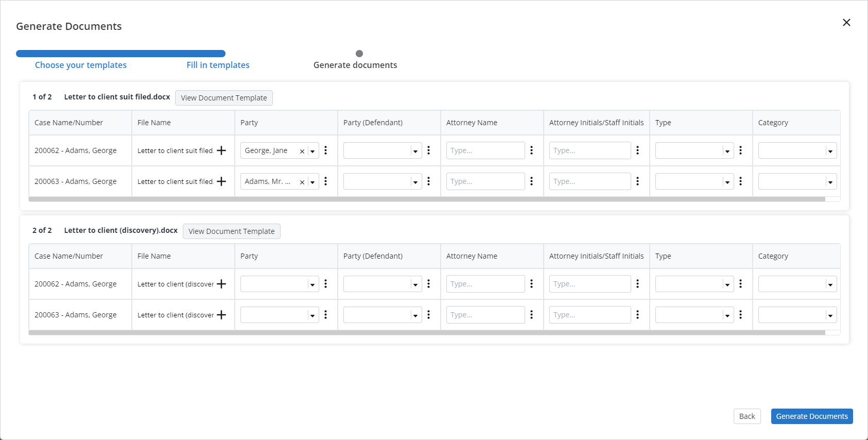Click plus icon for 200062 in suit filed table
This screenshot has height=440, width=868.
(x=221, y=150)
